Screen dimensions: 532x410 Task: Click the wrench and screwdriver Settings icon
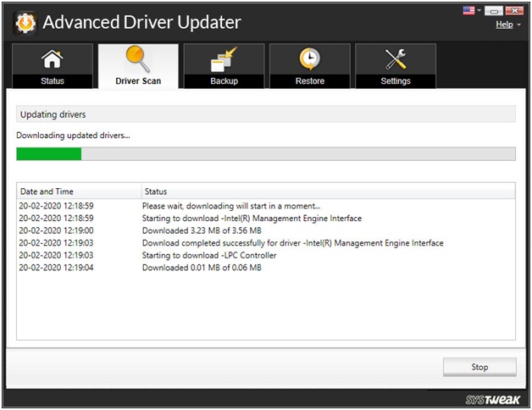pyautogui.click(x=396, y=60)
